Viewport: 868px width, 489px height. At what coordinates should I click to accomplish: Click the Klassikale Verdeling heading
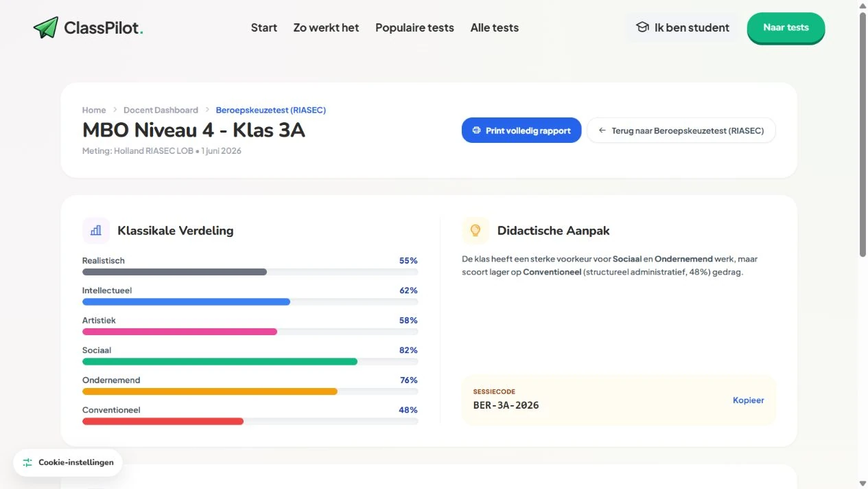click(x=176, y=231)
